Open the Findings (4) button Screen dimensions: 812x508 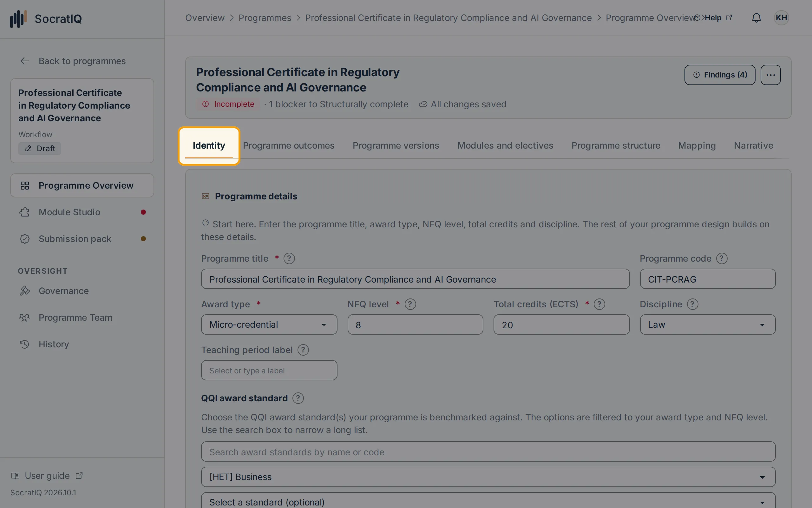point(720,75)
